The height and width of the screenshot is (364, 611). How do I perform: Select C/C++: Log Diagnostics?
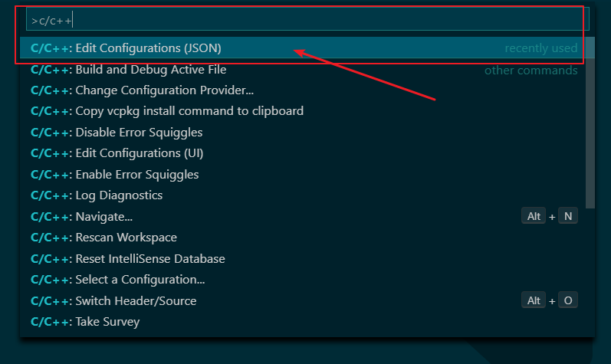(x=97, y=195)
